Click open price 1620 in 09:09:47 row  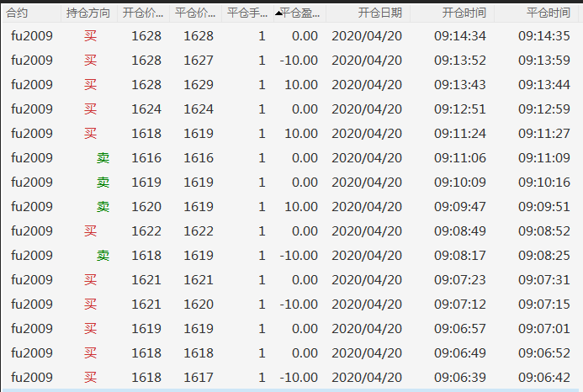[x=146, y=207]
